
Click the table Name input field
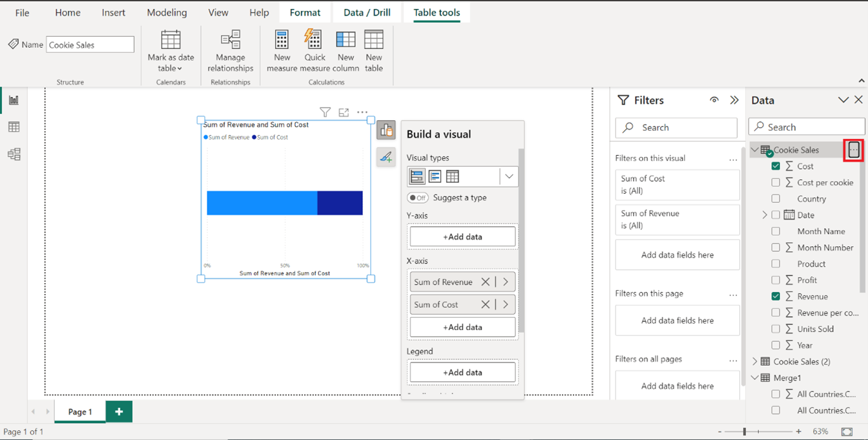pos(90,44)
